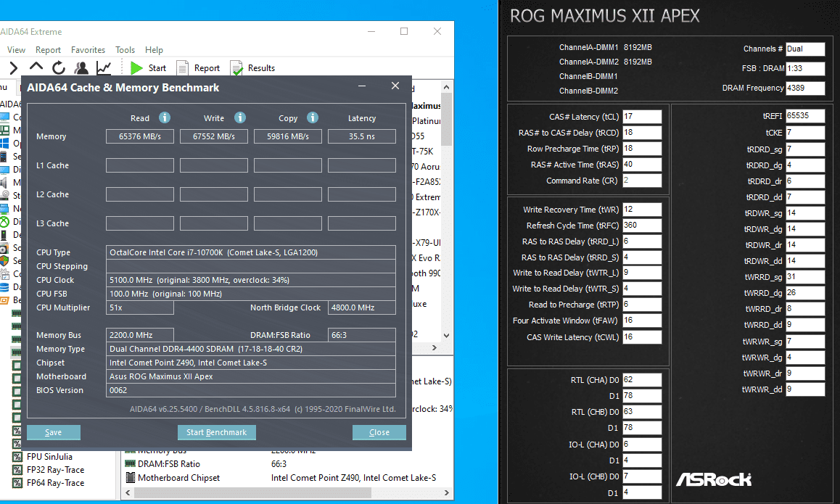Click the Four Activate Window (tFAW) field
This screenshot has height=504, width=840.
click(642, 321)
